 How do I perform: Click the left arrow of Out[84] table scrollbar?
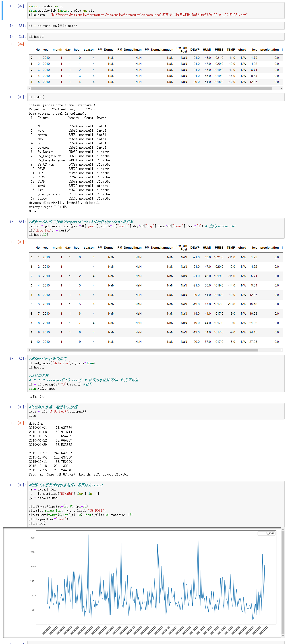[x=29, y=88]
